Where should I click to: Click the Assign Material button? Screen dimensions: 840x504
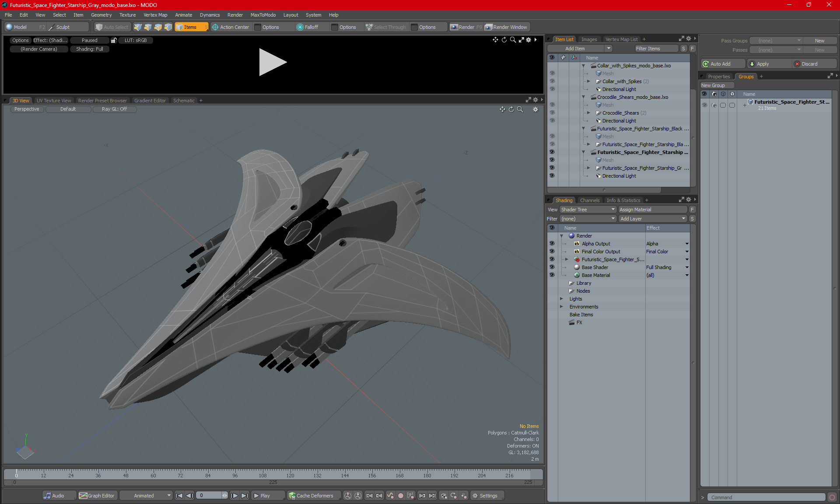(653, 210)
